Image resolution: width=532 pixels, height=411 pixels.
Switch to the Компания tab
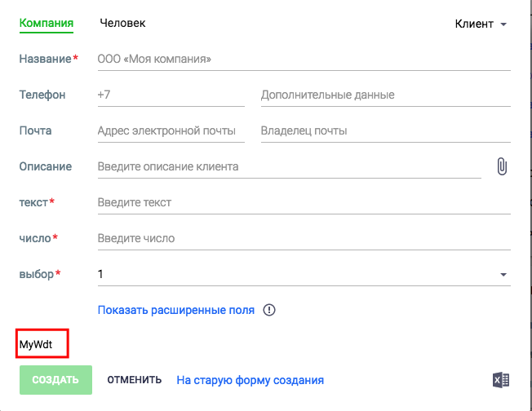(47, 24)
